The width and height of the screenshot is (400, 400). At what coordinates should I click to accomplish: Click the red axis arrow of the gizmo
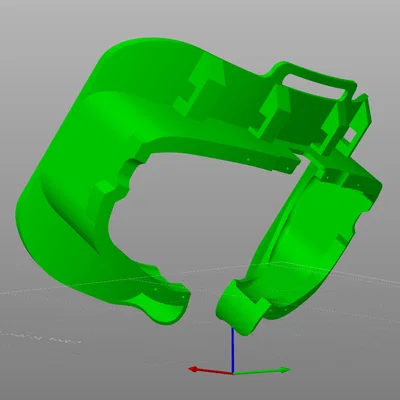(x=210, y=371)
